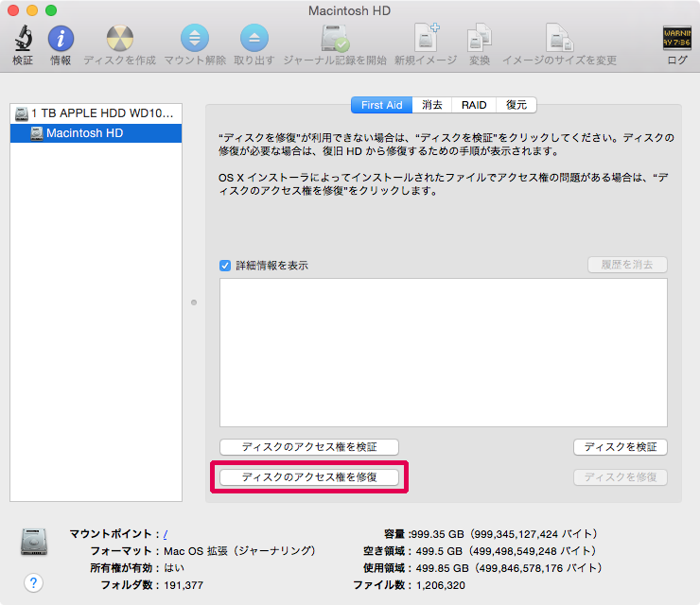Click the 履歴を消去 button
The width and height of the screenshot is (700, 605).
click(x=627, y=265)
